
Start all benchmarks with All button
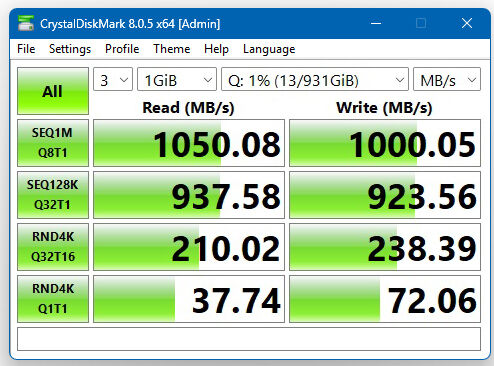pos(53,91)
